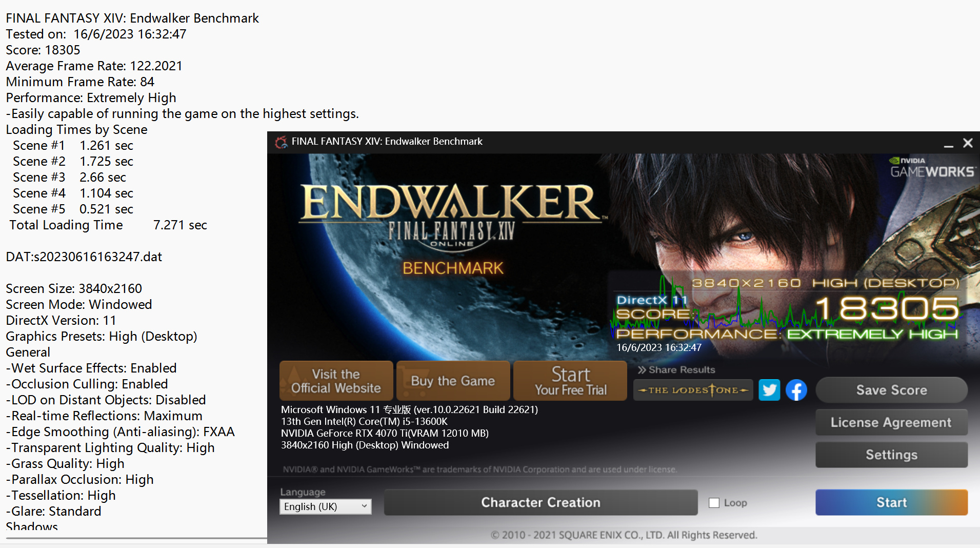Open benchmark Settings

892,455
